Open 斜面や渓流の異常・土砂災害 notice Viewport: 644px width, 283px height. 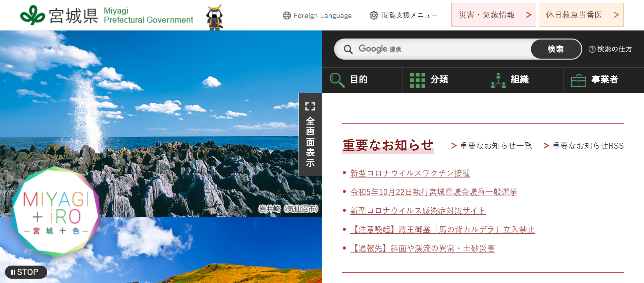click(423, 248)
